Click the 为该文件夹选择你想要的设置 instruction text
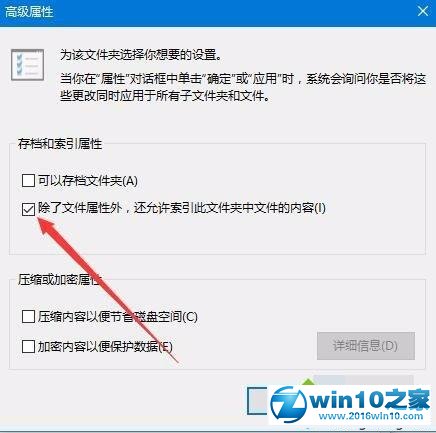 [x=141, y=55]
